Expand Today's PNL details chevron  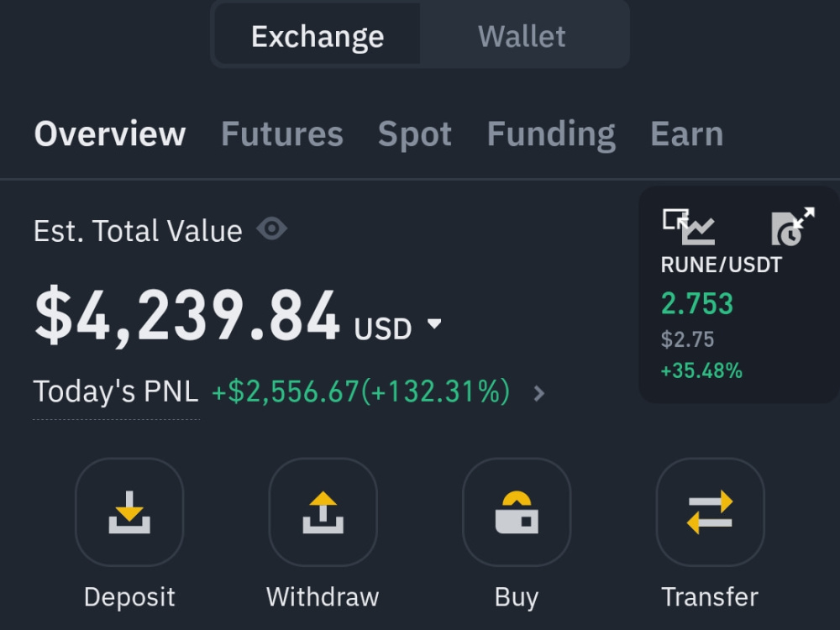[539, 394]
